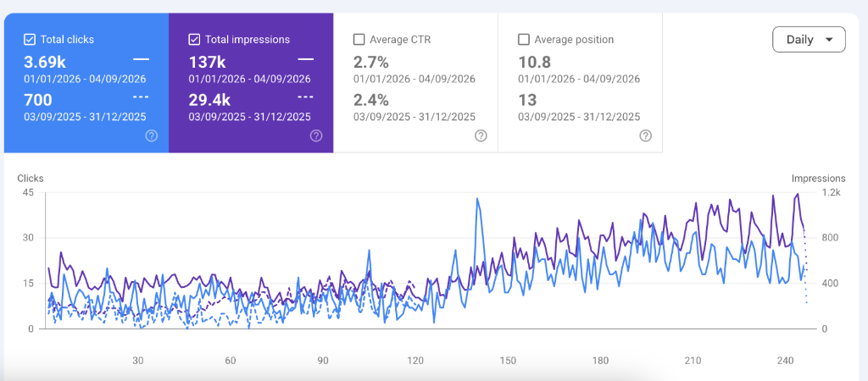Click the 240 day axis label
Viewport: 868px width, 381px height.
pos(786,361)
